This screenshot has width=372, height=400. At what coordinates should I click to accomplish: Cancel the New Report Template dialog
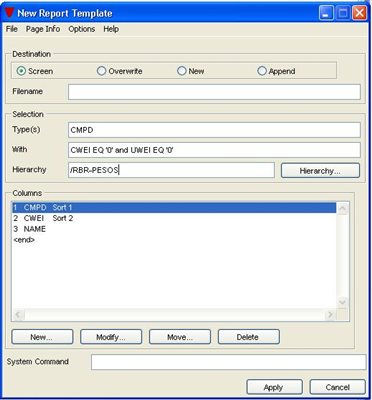pos(338,387)
